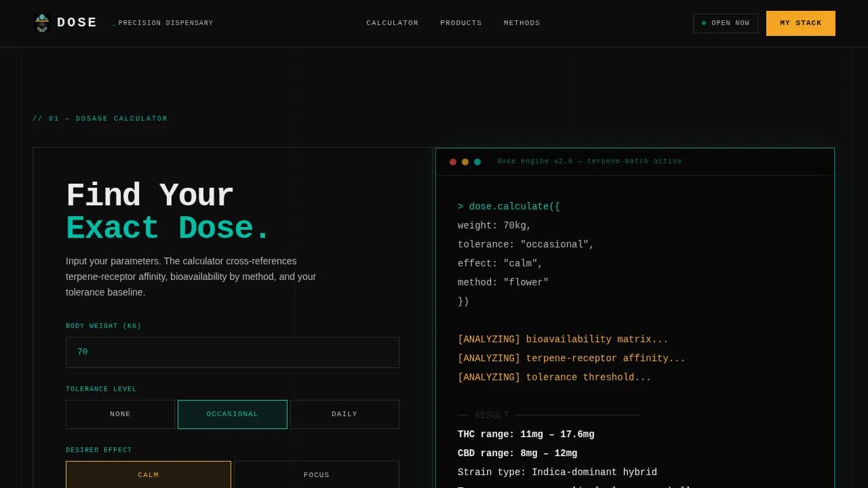The width and height of the screenshot is (868, 488).
Task: Click the 'Desired Effect' label
Action: tap(99, 450)
